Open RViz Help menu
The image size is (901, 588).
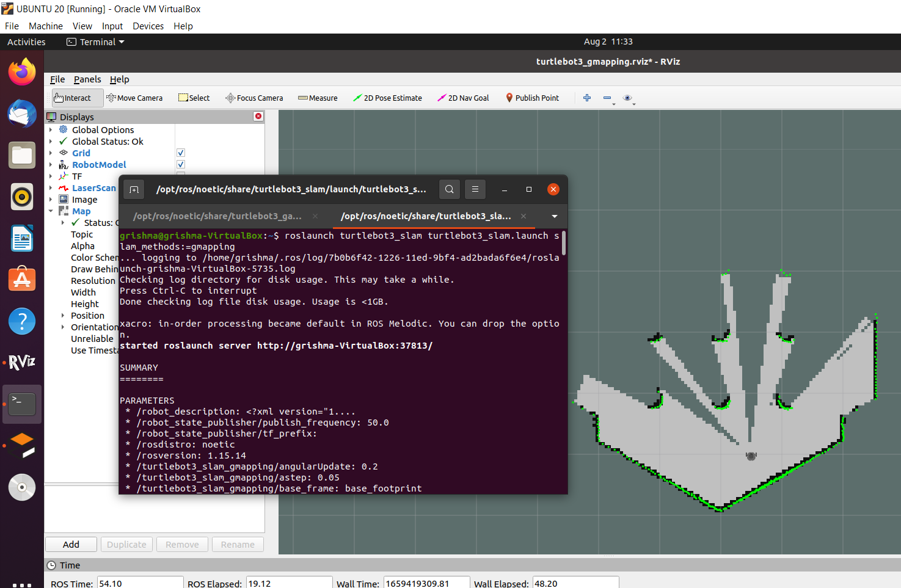120,79
